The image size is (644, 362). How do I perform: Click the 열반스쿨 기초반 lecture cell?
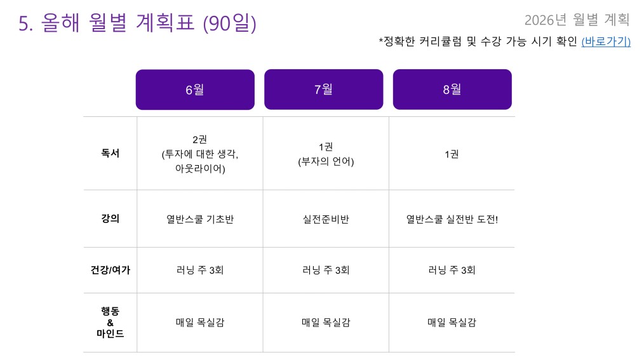[200, 219]
